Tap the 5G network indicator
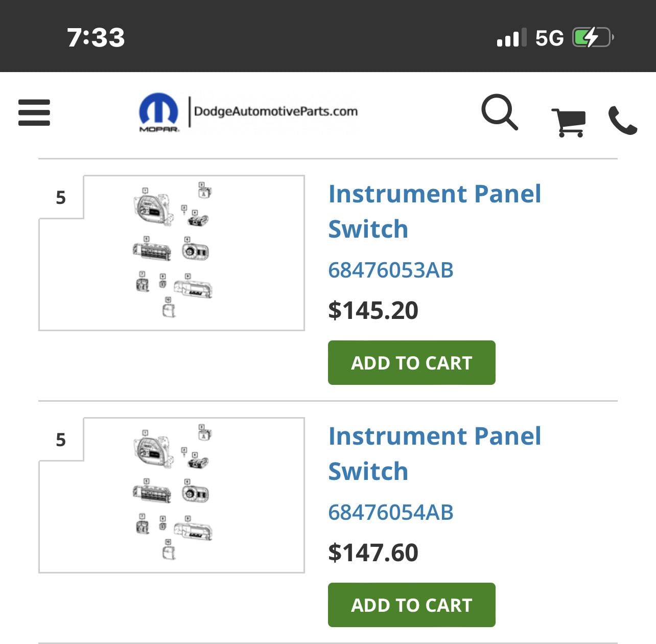656x644 pixels. click(x=549, y=38)
